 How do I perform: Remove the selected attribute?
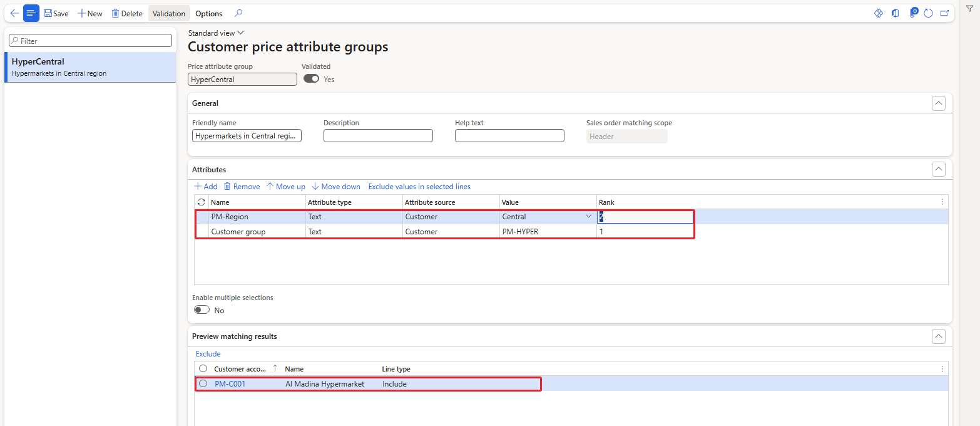[x=242, y=187]
